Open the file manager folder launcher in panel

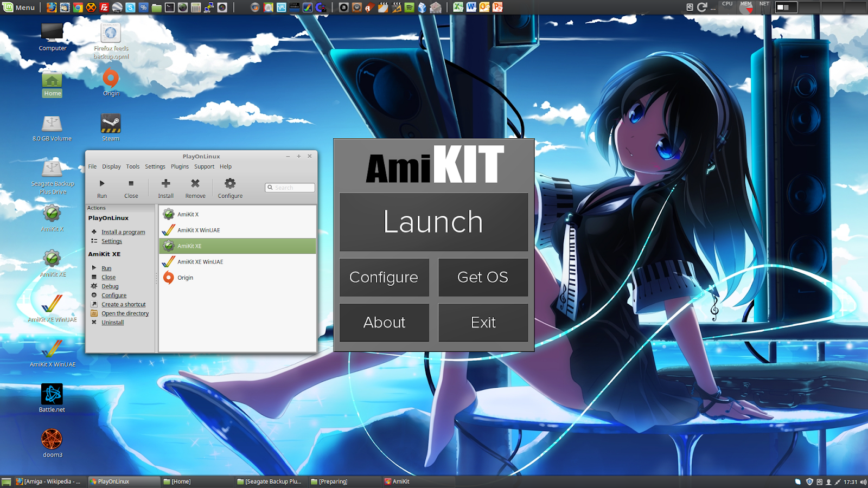(157, 8)
